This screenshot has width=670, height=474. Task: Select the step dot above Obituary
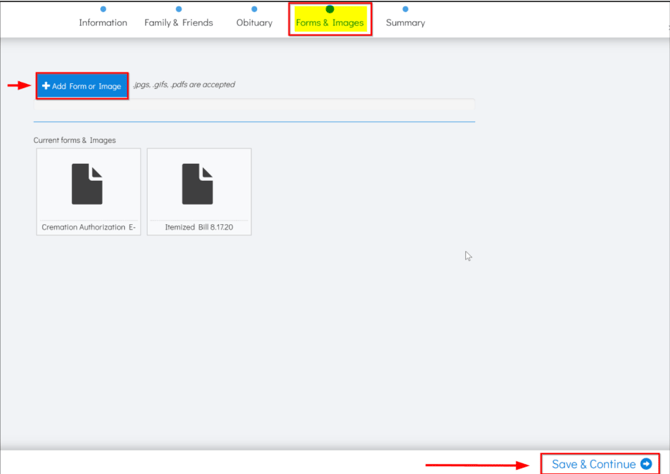(254, 9)
